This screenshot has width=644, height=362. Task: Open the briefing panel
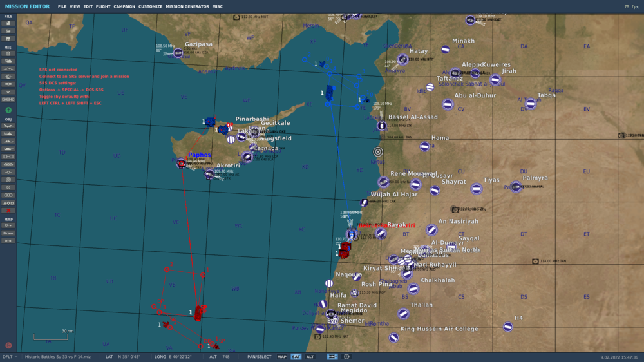pyautogui.click(x=8, y=53)
